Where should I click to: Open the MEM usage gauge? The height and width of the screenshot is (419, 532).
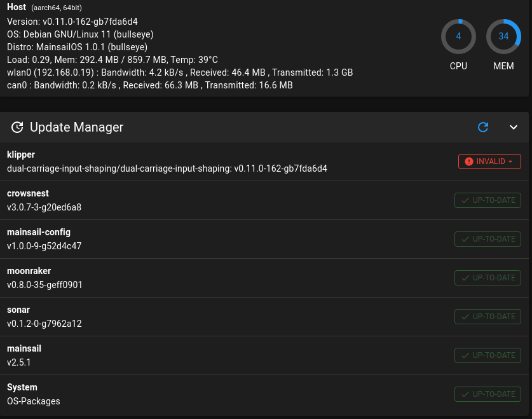click(x=503, y=36)
